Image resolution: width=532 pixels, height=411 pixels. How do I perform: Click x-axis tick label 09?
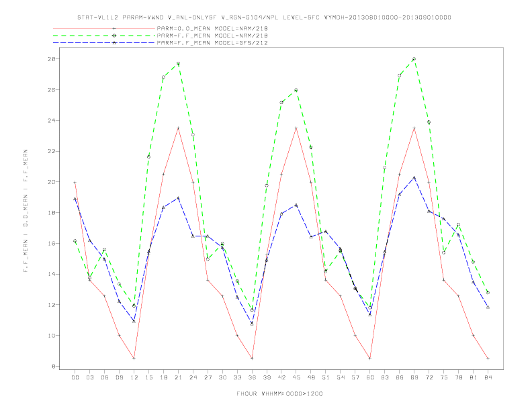pos(119,377)
